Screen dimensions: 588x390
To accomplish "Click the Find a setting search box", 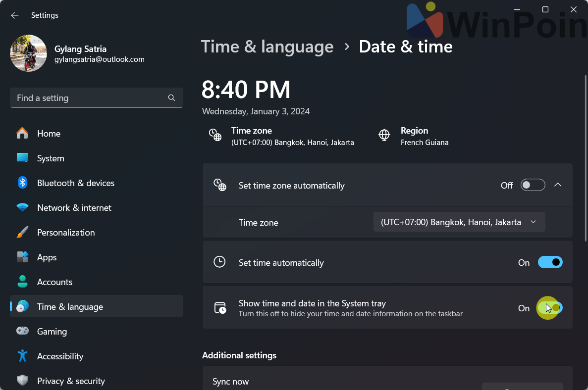I will point(89,98).
